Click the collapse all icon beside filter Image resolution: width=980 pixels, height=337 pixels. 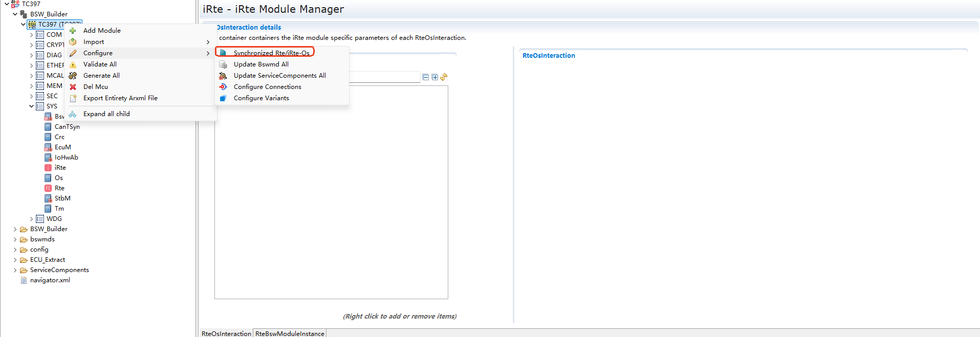(425, 77)
